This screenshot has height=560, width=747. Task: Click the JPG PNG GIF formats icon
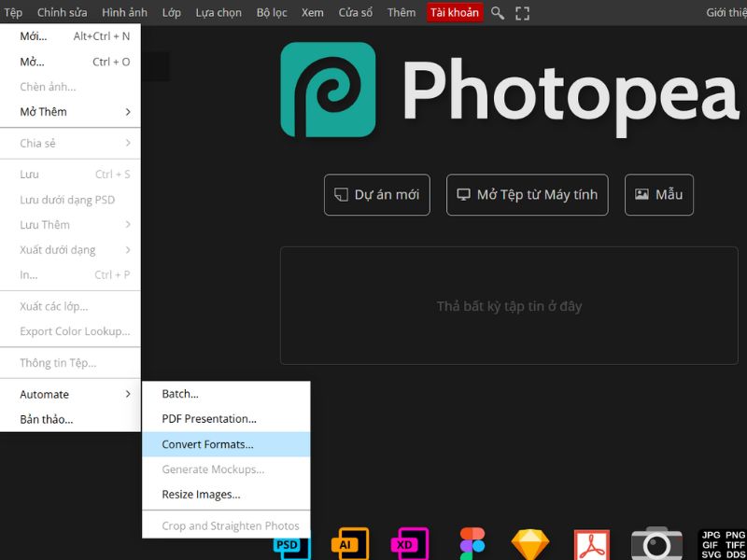tap(723, 545)
